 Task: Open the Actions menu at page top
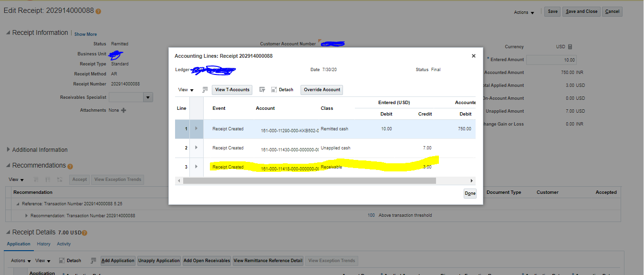click(x=524, y=12)
